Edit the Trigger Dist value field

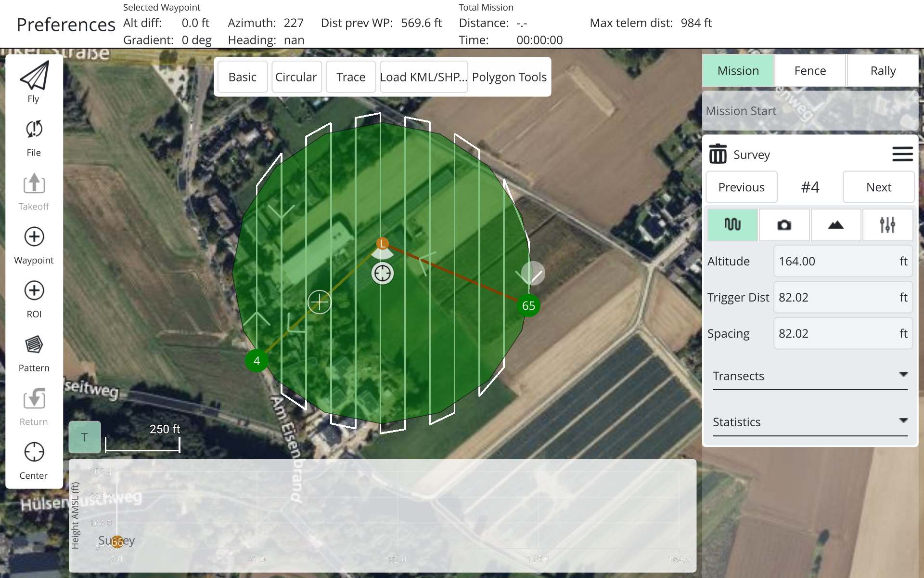click(843, 297)
